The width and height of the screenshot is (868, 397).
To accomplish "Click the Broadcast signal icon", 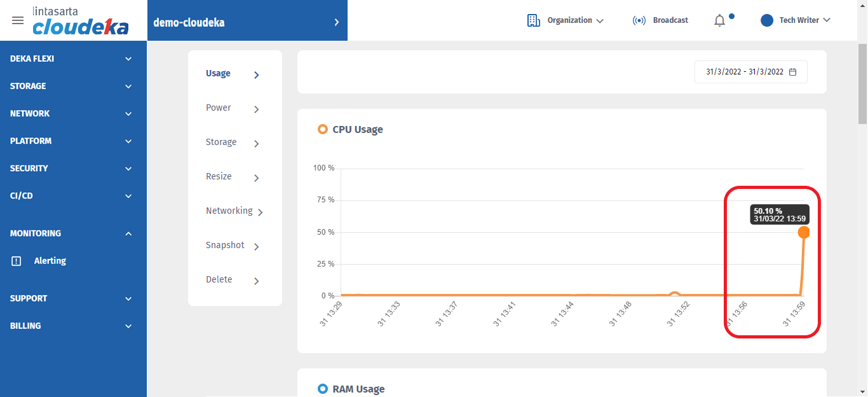I will tap(639, 20).
